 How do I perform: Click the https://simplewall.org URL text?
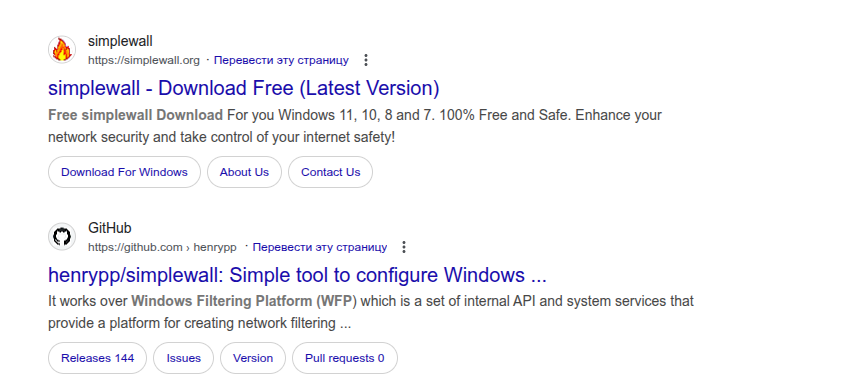point(144,60)
